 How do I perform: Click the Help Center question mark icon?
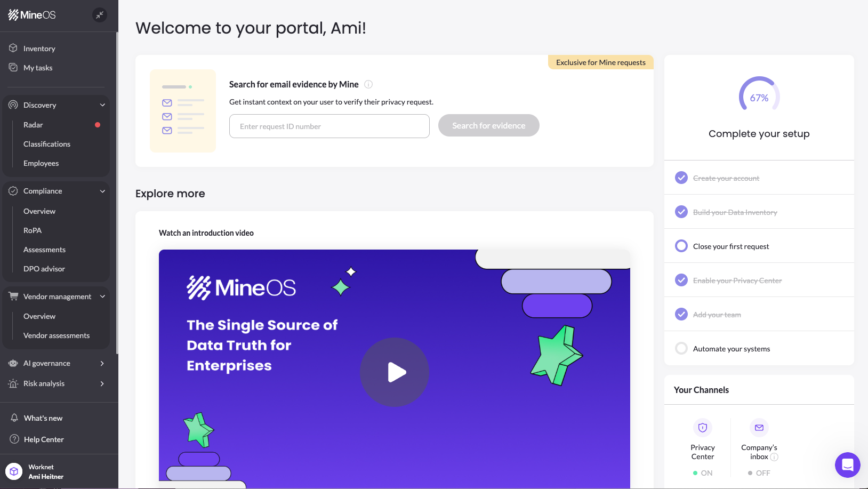(14, 439)
